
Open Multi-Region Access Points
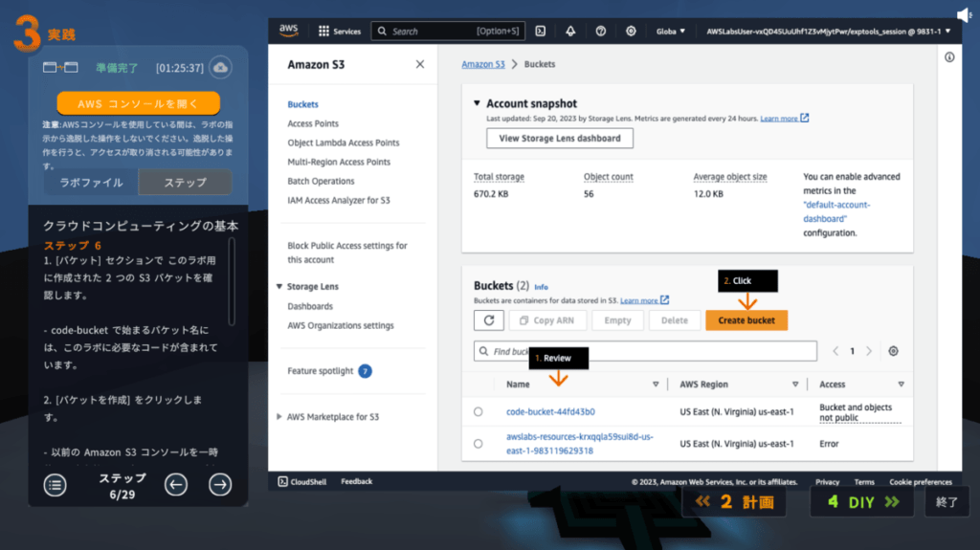click(x=339, y=162)
